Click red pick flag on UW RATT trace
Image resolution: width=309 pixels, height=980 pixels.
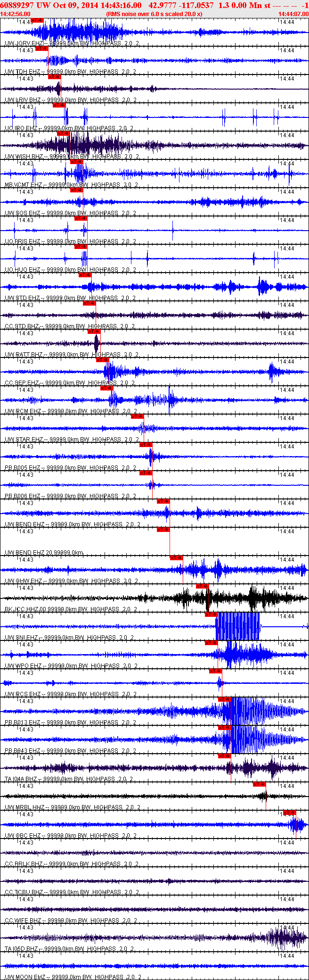tap(94, 332)
